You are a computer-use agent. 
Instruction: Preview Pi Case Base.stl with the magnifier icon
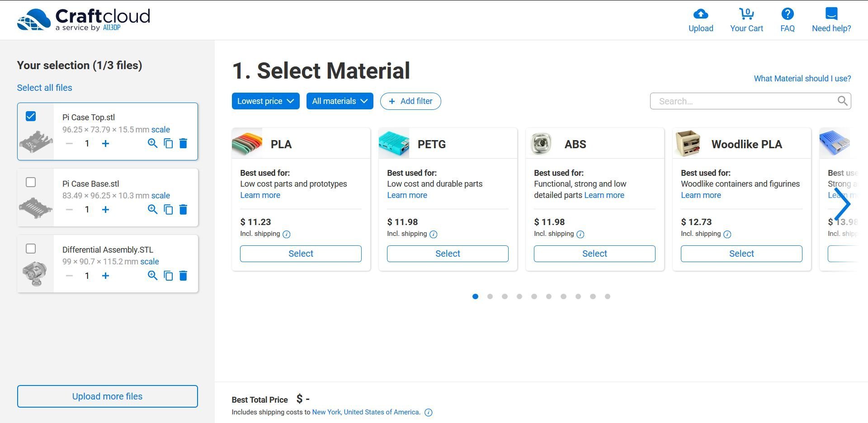click(152, 209)
